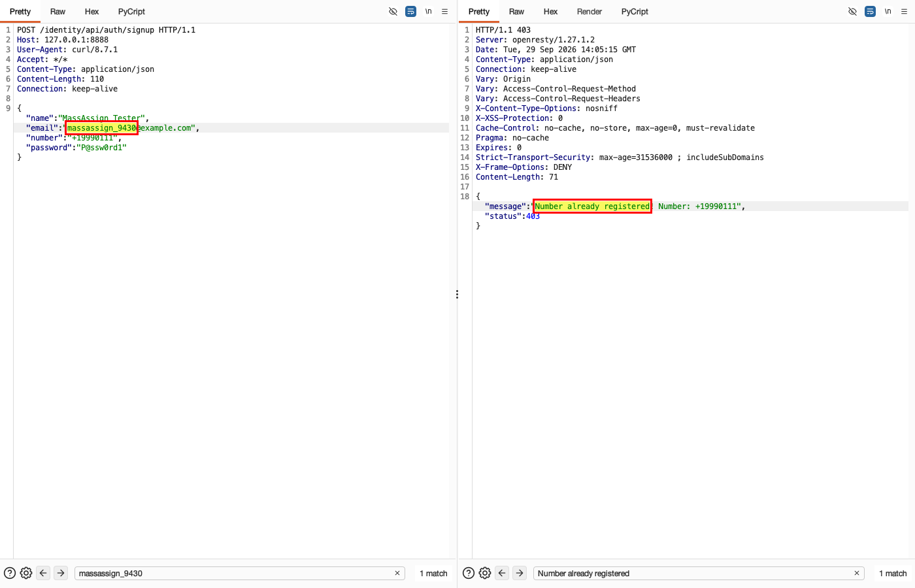Open response pane hamburger options menu
Viewport: 915px width, 588px height.
pos(905,12)
